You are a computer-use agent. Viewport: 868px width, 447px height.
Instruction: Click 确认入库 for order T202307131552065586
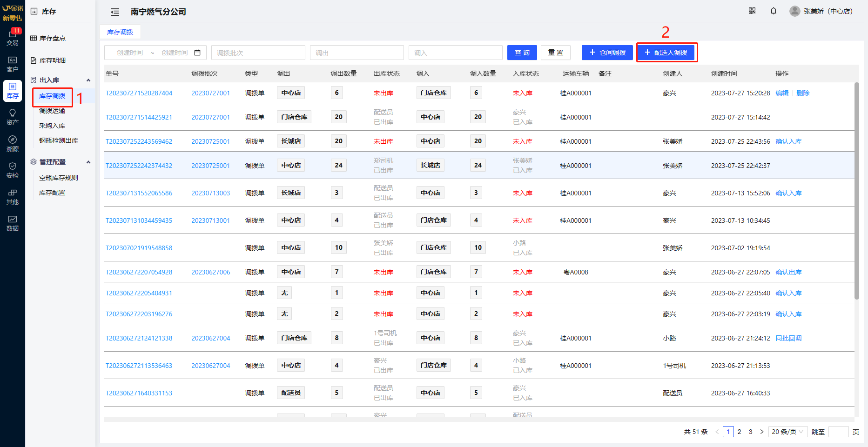(x=788, y=193)
